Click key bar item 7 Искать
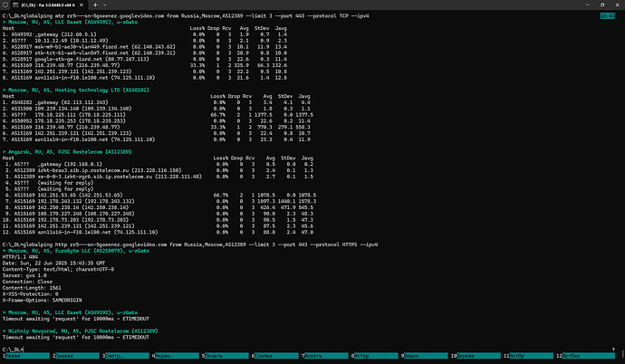Viewport: 625px width, 364px height. tap(325, 356)
